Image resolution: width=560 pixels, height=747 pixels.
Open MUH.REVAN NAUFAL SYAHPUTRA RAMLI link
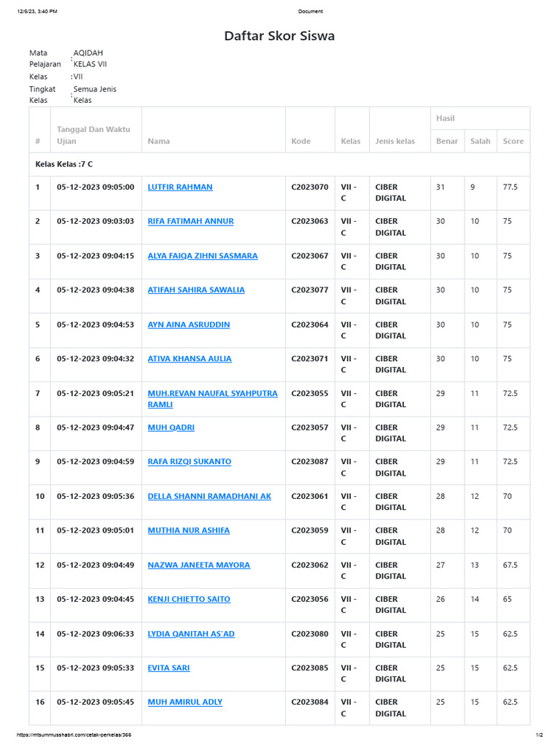(212, 393)
